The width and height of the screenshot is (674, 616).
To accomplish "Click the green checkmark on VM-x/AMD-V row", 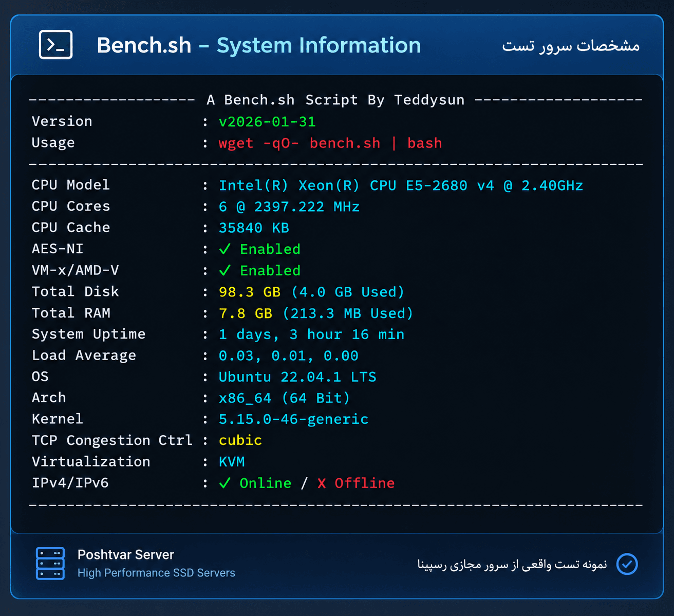I will pos(224,270).
